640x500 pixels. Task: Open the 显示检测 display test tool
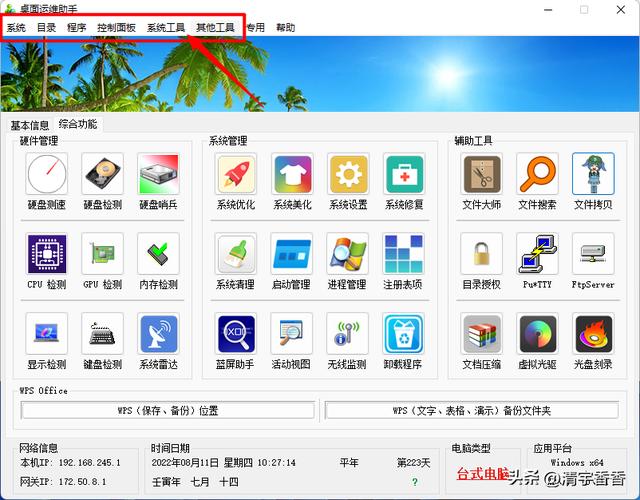[47, 334]
